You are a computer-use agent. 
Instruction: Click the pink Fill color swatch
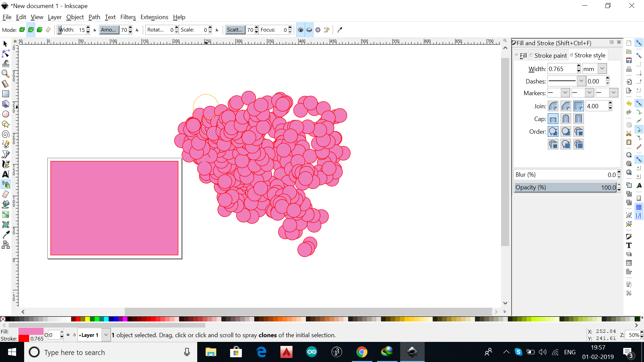click(x=31, y=331)
